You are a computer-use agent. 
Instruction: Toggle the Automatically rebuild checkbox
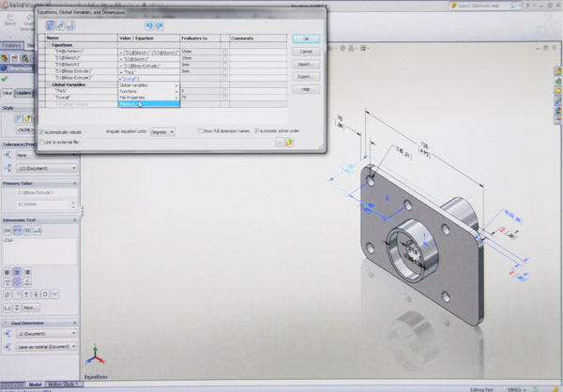click(x=42, y=132)
